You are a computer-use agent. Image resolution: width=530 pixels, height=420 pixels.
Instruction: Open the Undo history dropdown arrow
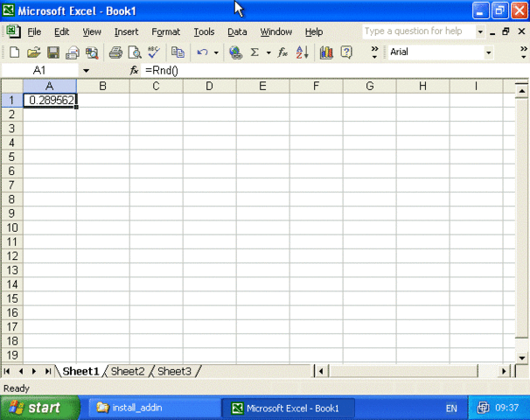pos(216,52)
